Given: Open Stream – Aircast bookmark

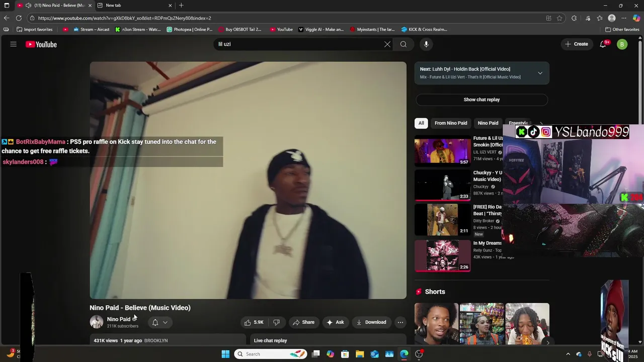Looking at the screenshot, I should click(x=91, y=29).
